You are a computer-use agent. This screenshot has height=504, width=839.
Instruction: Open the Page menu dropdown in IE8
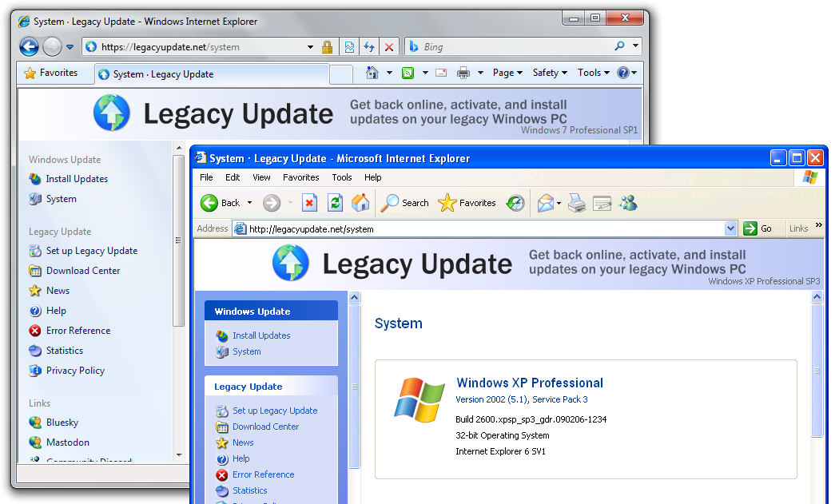click(x=507, y=73)
